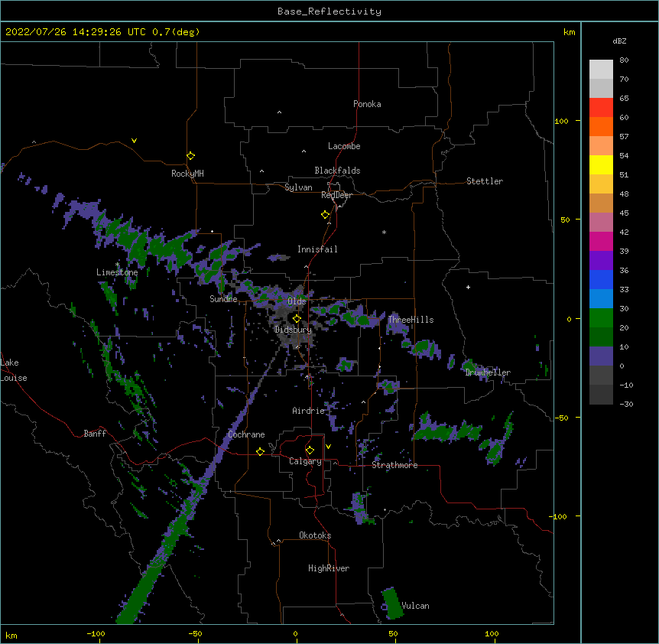This screenshot has height=644, width=659.
Task: Select the Calgary label
Action: point(305,461)
